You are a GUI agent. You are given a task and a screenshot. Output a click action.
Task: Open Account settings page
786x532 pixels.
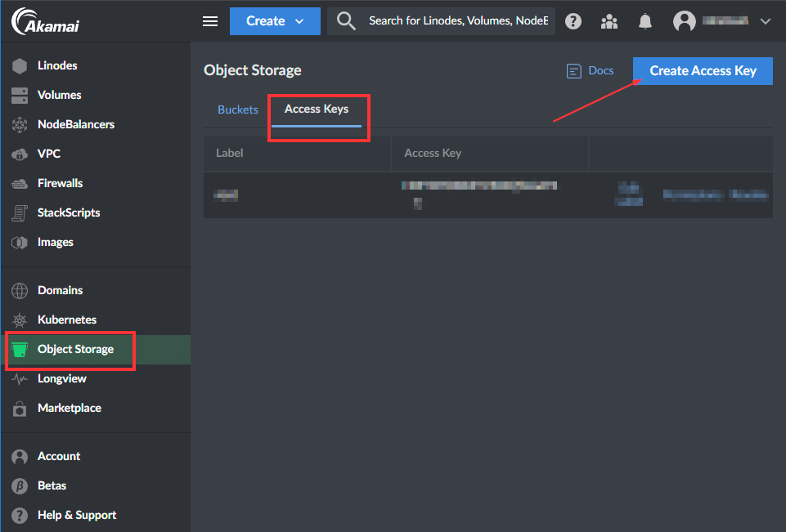tap(59, 456)
